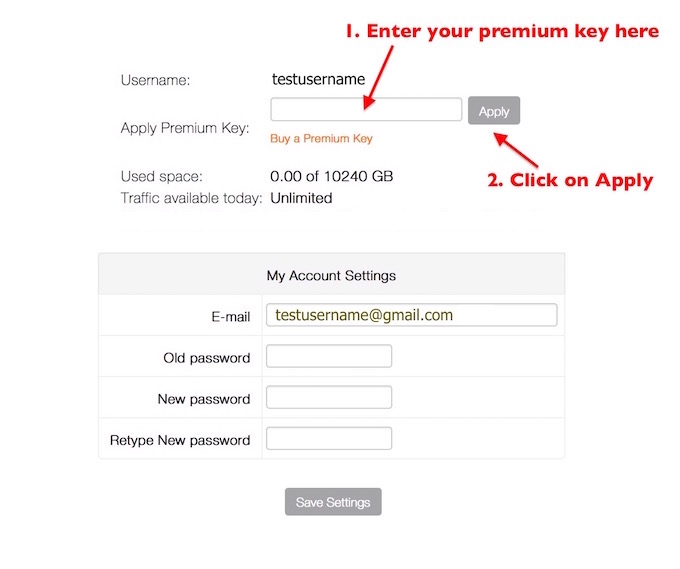Open the Buy a Premium Key link
This screenshot has width=680, height=569.
tap(321, 139)
